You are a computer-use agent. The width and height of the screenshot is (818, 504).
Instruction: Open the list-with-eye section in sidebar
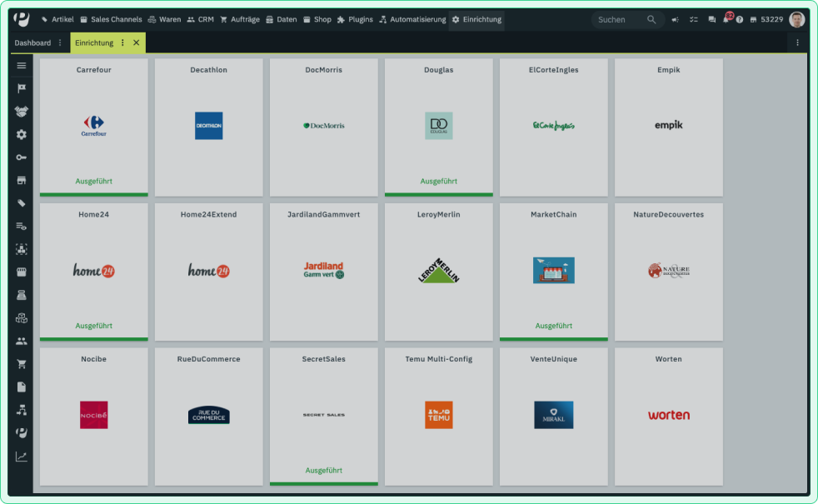tap(22, 226)
